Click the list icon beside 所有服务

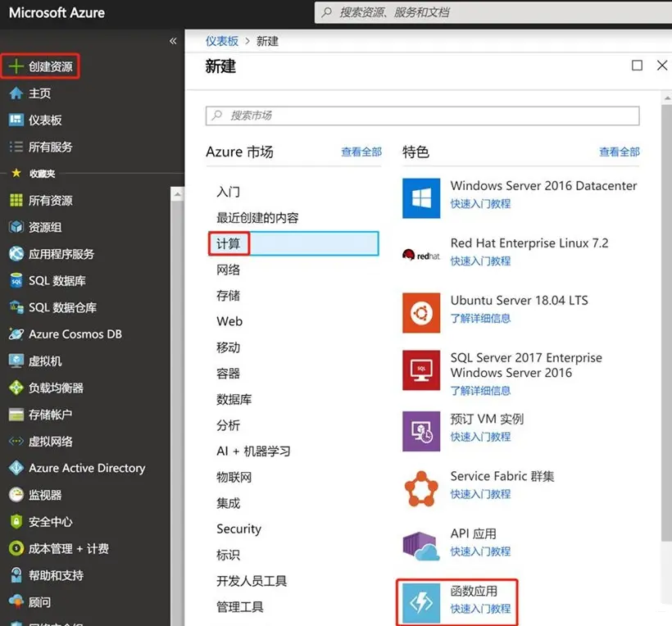(16, 147)
